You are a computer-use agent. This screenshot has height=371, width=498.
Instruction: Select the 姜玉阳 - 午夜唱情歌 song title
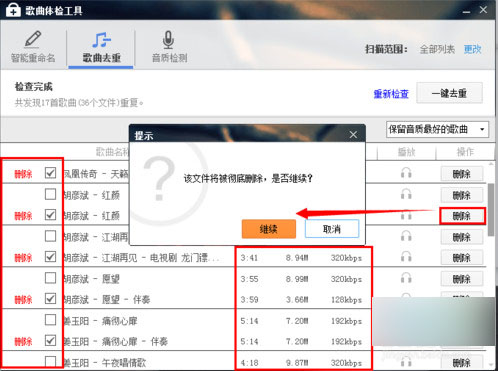click(x=105, y=363)
